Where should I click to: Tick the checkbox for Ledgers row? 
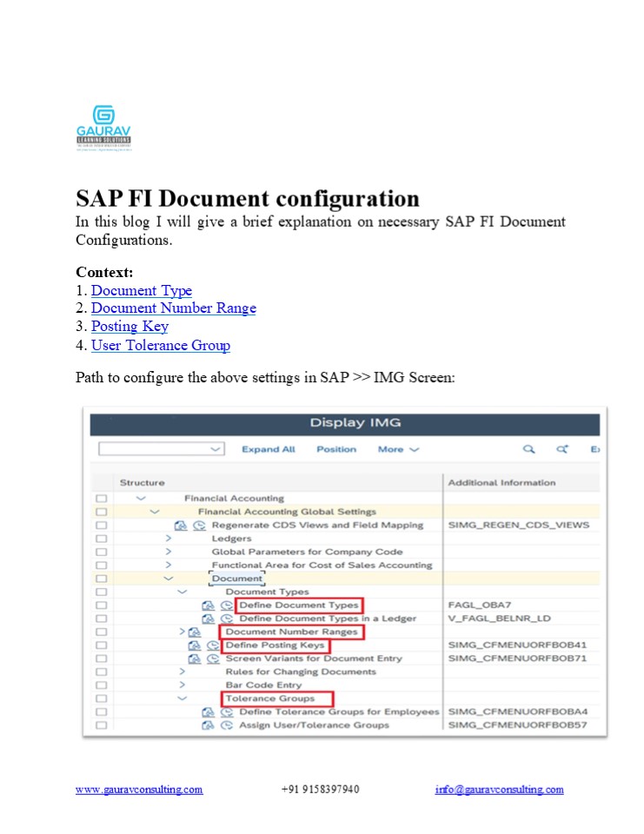[102, 539]
